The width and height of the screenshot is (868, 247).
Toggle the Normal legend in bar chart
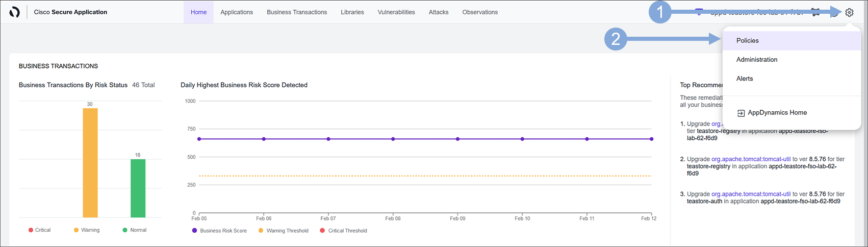coord(135,230)
